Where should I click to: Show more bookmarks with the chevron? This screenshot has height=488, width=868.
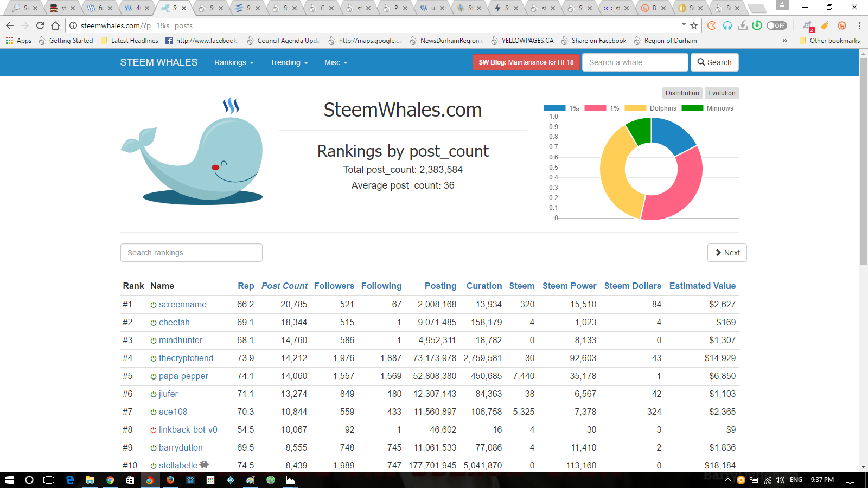coord(784,41)
